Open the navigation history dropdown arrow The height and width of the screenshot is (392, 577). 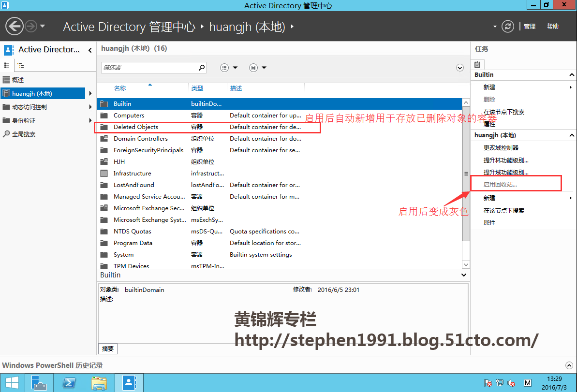click(x=43, y=26)
